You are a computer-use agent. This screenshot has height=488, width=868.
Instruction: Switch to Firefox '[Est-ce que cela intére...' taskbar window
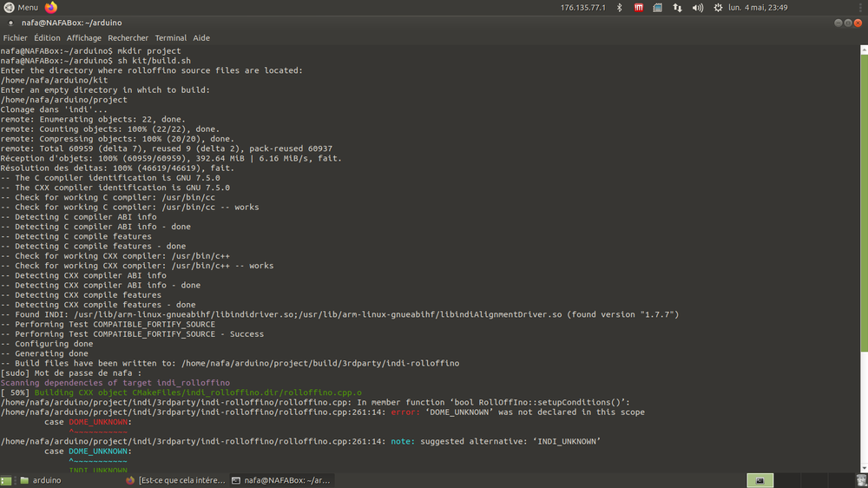click(x=175, y=480)
